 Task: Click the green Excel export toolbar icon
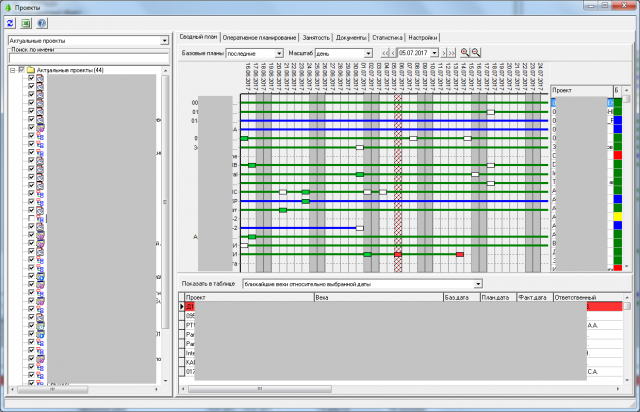tap(26, 23)
